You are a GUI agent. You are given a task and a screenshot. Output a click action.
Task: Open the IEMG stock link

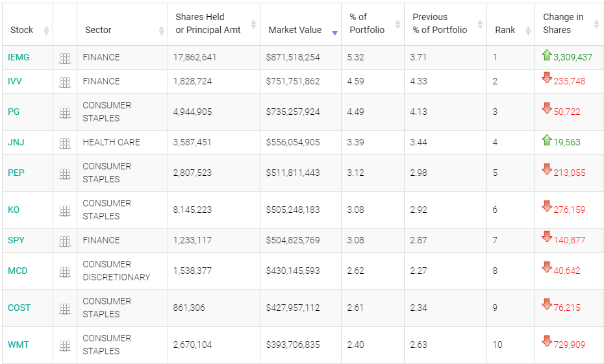click(x=19, y=57)
